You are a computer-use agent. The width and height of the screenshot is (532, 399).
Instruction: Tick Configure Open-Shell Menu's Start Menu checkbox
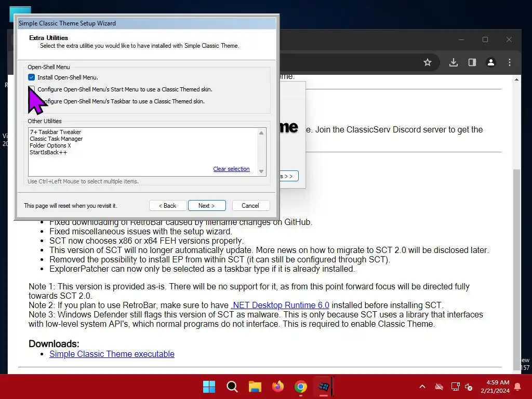tap(32, 89)
